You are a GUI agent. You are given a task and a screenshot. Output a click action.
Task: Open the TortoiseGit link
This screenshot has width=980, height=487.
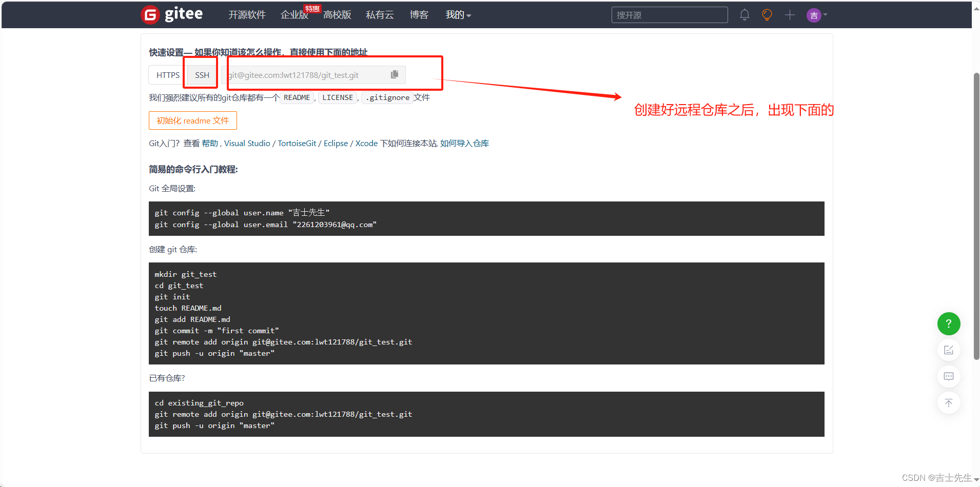pyautogui.click(x=297, y=144)
